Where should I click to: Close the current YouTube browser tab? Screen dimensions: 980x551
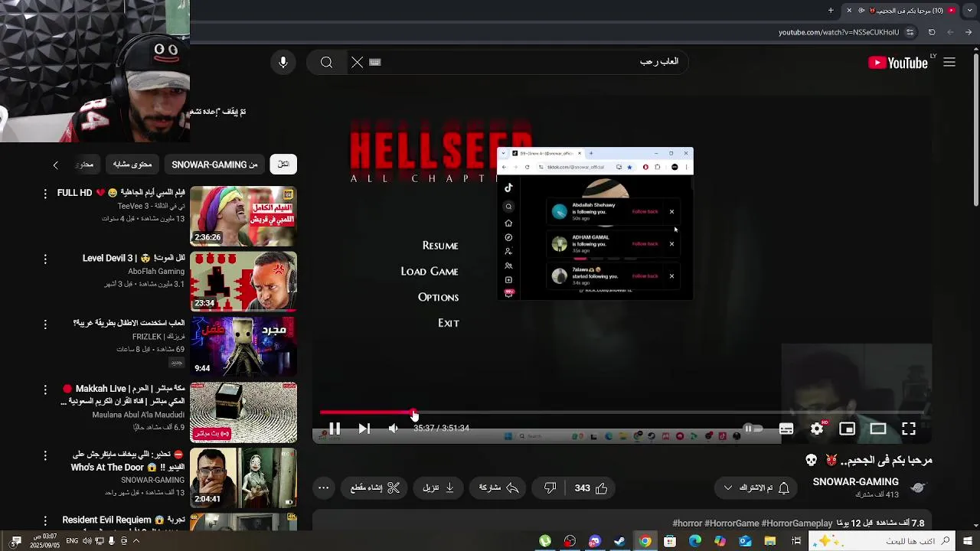[x=848, y=11]
